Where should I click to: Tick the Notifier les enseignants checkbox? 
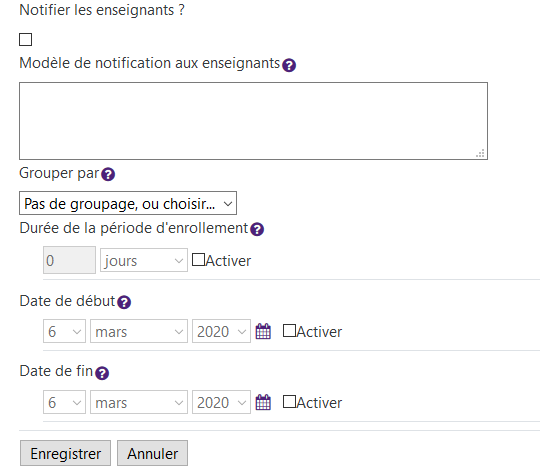(25, 40)
